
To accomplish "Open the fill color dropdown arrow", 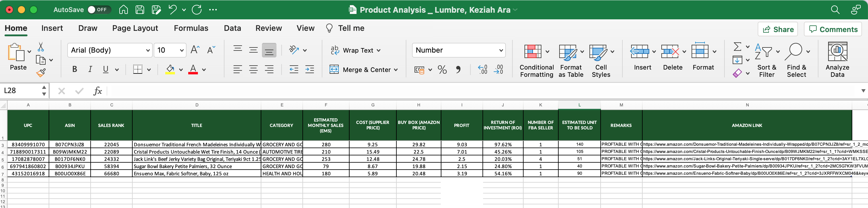I will [x=181, y=70].
